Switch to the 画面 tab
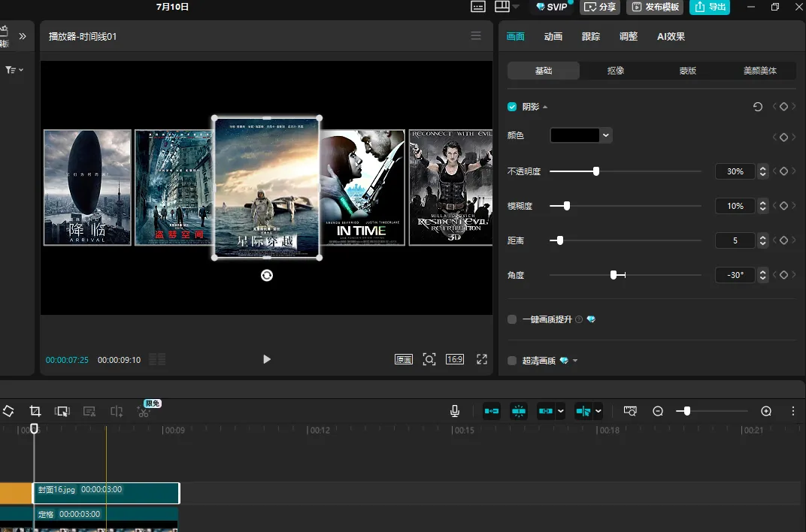The height and width of the screenshot is (532, 806). click(516, 37)
